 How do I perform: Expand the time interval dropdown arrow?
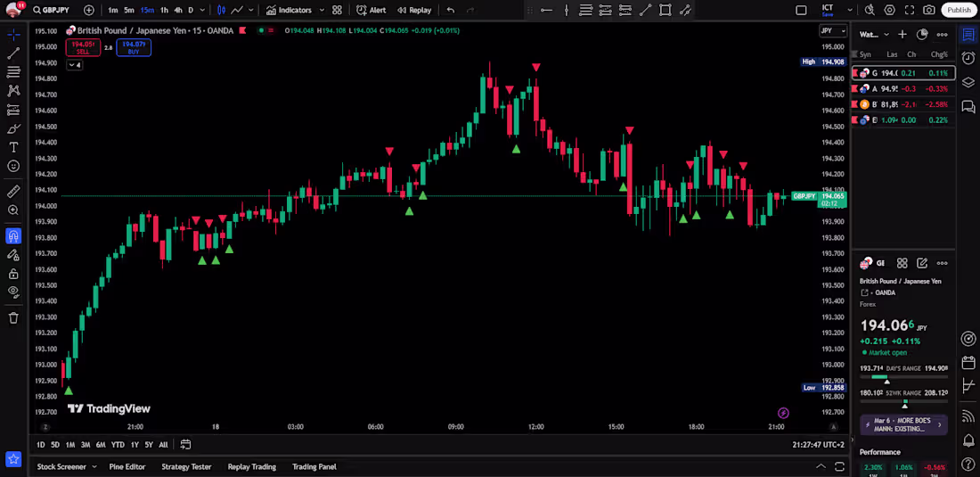pos(202,10)
